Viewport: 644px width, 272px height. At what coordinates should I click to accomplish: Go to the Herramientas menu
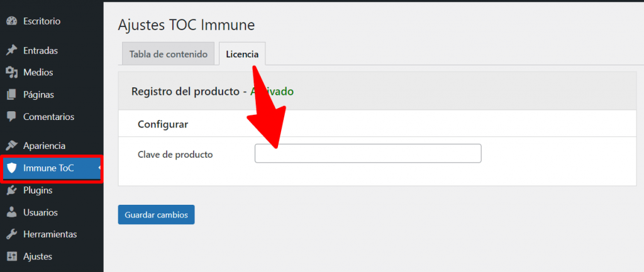tap(50, 234)
